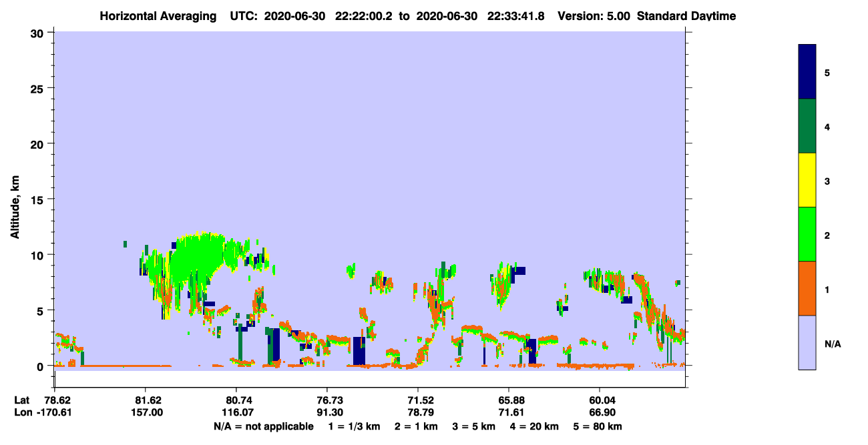Click the '5 = 80 km' legend note

(597, 426)
